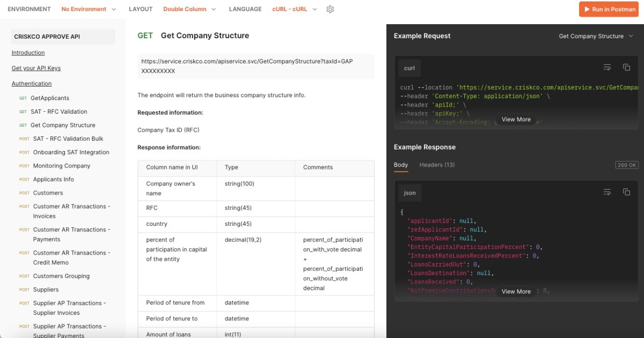
Task: Toggle word wrap in Example Response json
Action: (x=607, y=192)
